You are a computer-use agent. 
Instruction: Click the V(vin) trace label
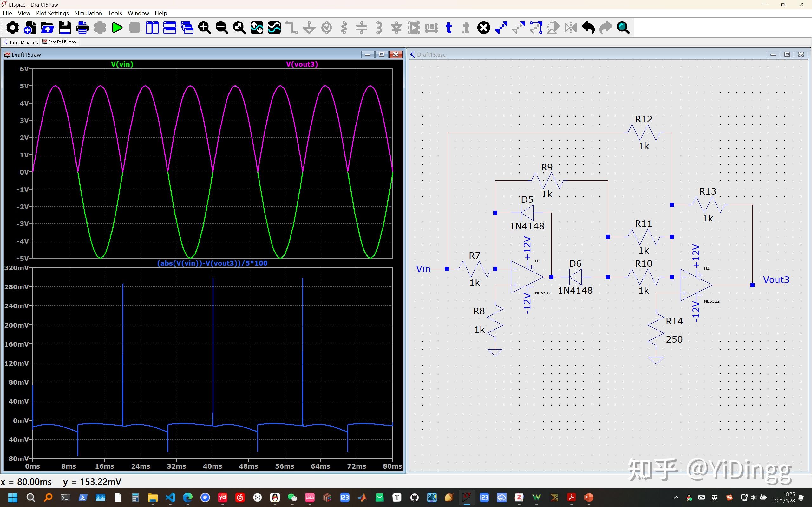click(x=122, y=64)
